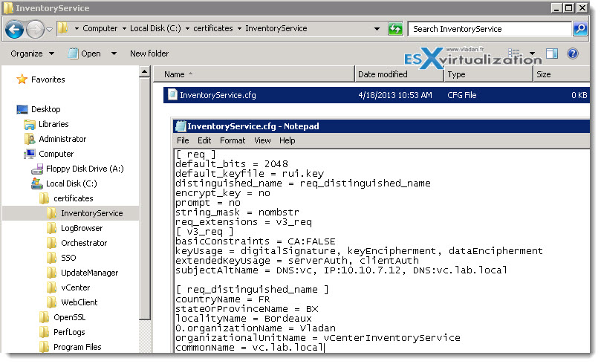Screen dimensions: 601x364
Task: Select Floppy Disk Drive (A:)
Action: 85,169
